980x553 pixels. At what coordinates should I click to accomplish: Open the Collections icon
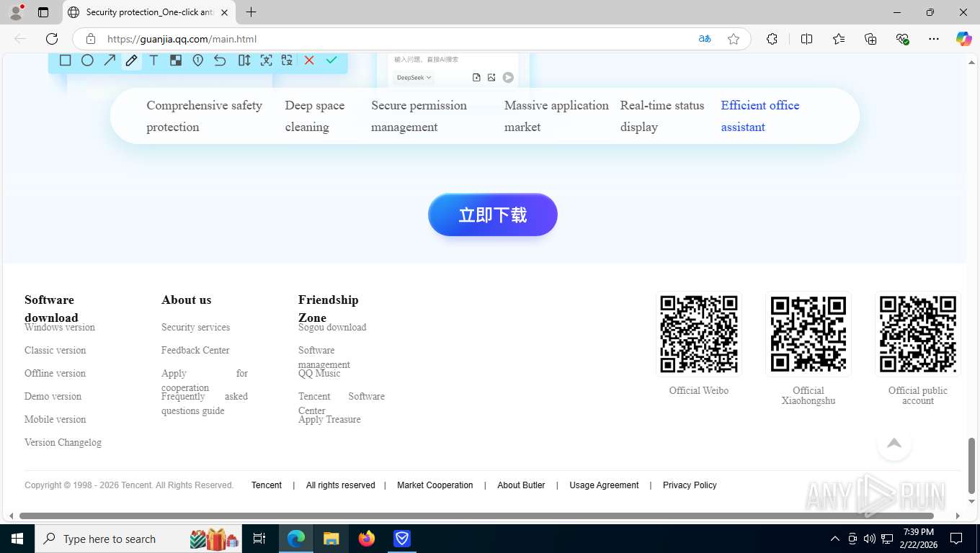(x=870, y=39)
